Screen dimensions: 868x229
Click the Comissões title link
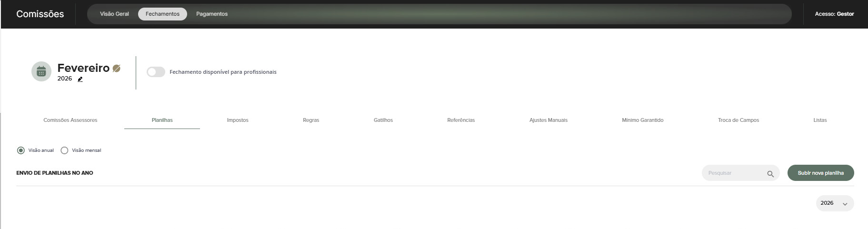pyautogui.click(x=40, y=14)
